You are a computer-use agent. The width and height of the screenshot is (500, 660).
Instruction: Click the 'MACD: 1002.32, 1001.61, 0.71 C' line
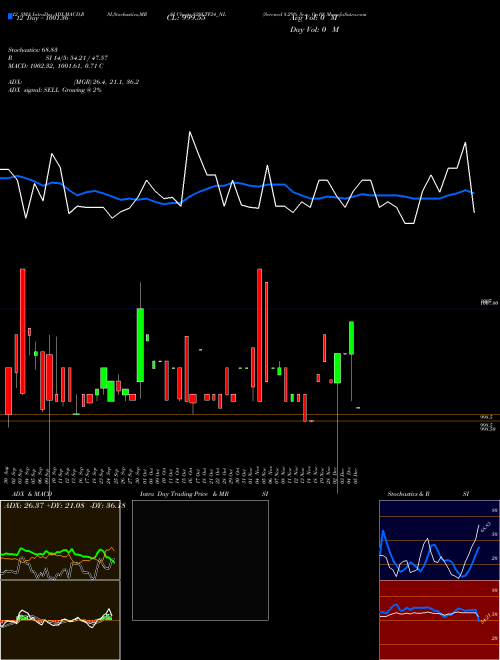pos(56,66)
